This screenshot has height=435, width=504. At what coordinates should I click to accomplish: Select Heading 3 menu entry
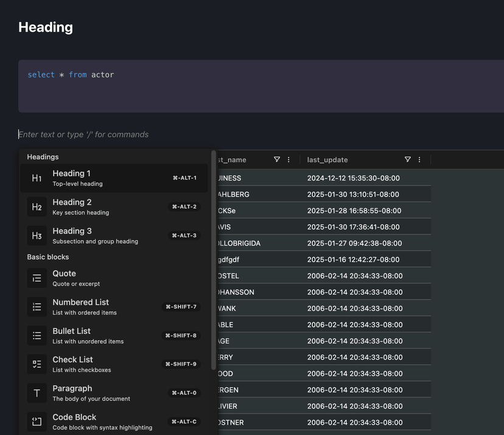[x=114, y=236]
